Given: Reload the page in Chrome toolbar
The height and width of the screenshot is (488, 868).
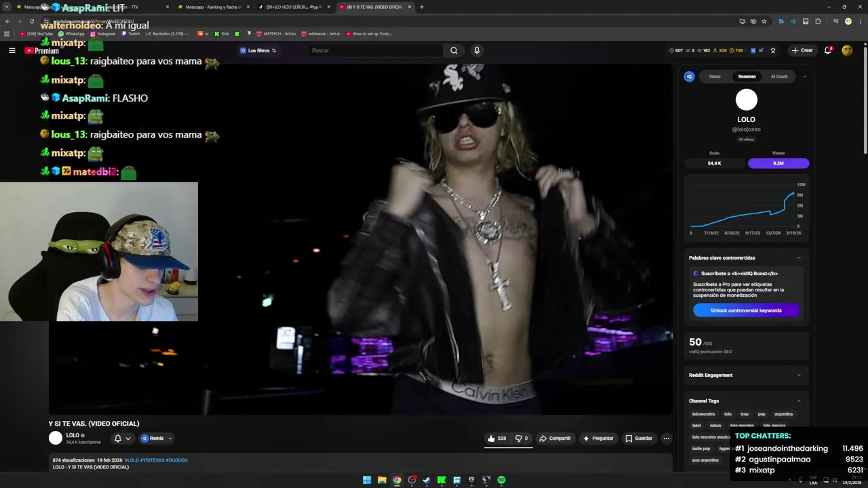Looking at the screenshot, I should pyautogui.click(x=31, y=21).
